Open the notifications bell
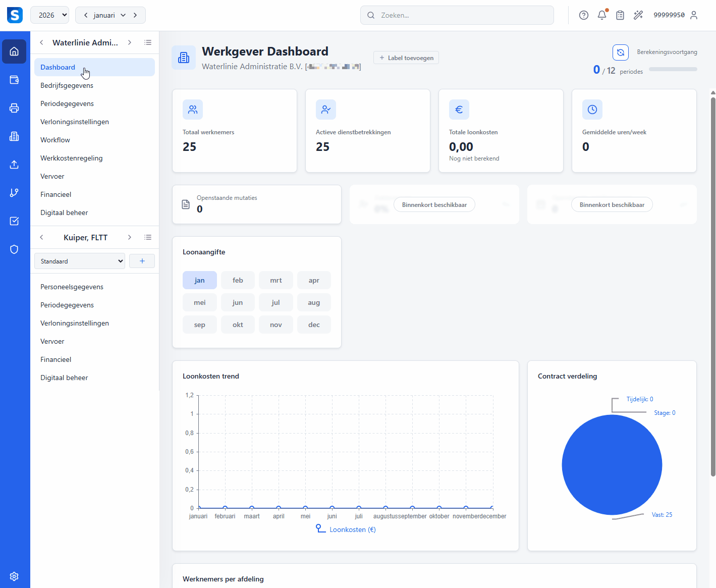This screenshot has height=588, width=716. click(x=602, y=15)
